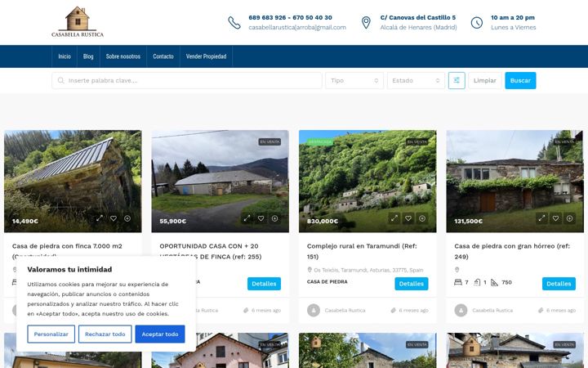
Task: Add 830,000€ listing to compare
Action: click(x=422, y=218)
